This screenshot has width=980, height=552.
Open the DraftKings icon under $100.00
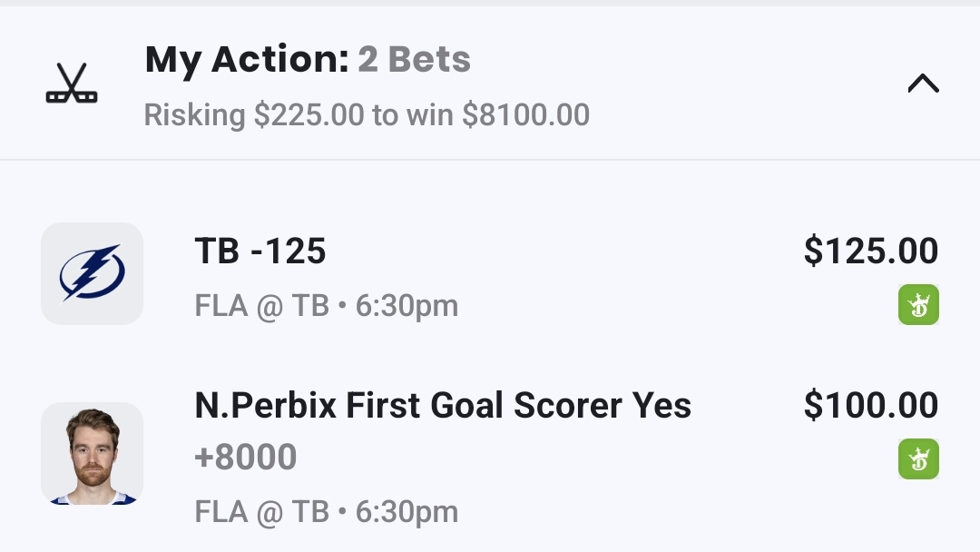918,459
